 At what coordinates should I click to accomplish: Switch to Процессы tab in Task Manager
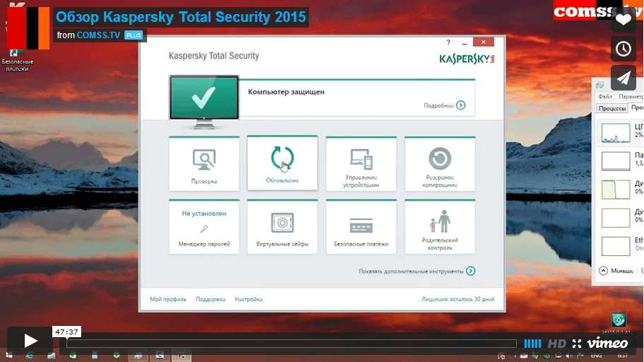click(x=612, y=108)
